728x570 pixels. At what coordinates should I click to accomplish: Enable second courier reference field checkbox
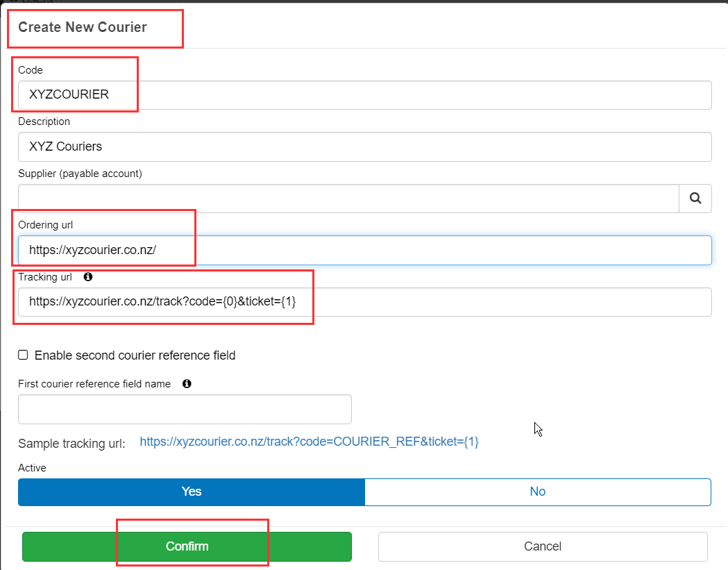[23, 355]
